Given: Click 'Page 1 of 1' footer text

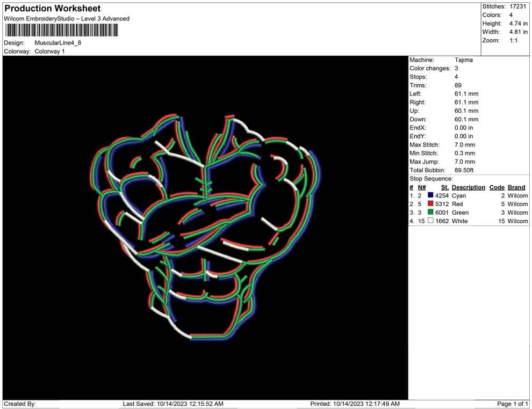Looking at the screenshot, I should coord(512,404).
